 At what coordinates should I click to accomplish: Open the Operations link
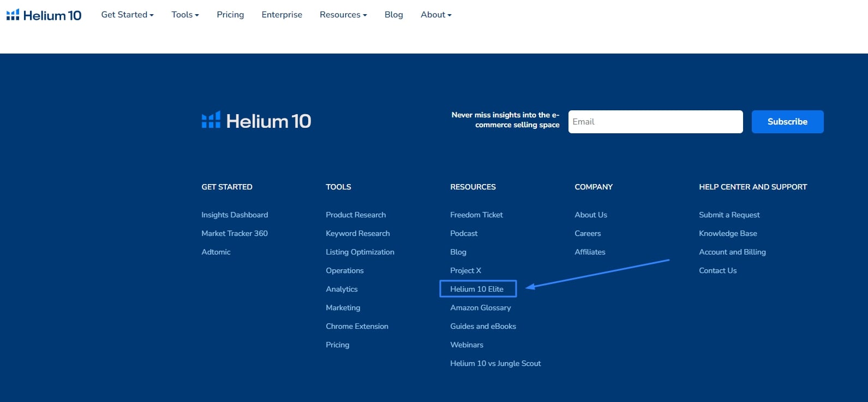point(345,270)
